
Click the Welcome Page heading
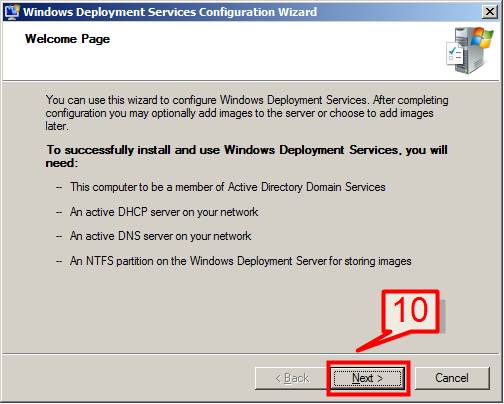(67, 39)
